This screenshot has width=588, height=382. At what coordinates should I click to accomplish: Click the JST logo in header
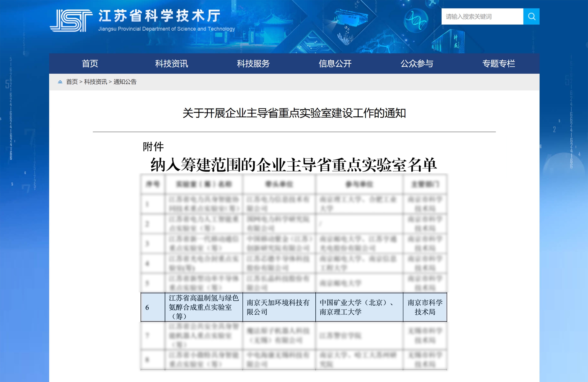click(71, 21)
